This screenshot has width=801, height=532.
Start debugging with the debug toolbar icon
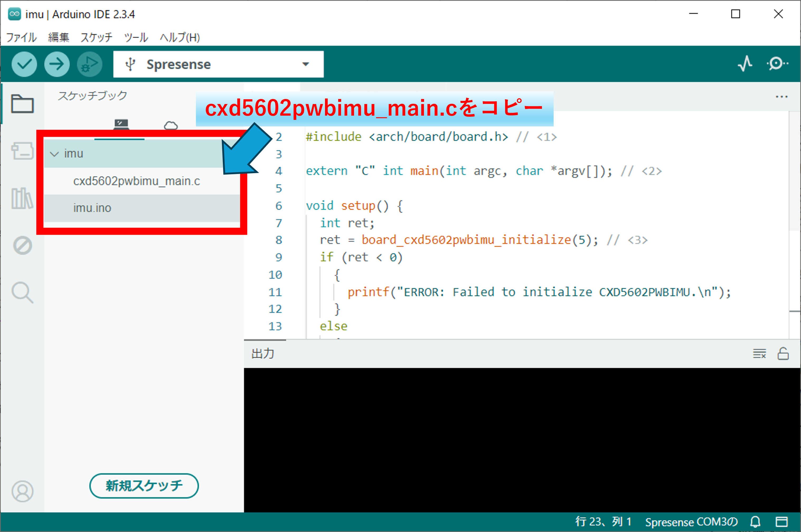click(89, 64)
